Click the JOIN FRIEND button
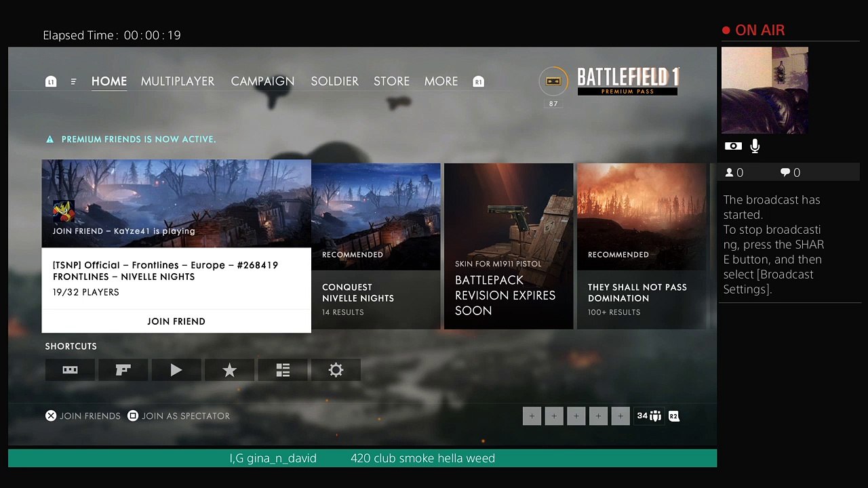The image size is (868, 488). 176,321
